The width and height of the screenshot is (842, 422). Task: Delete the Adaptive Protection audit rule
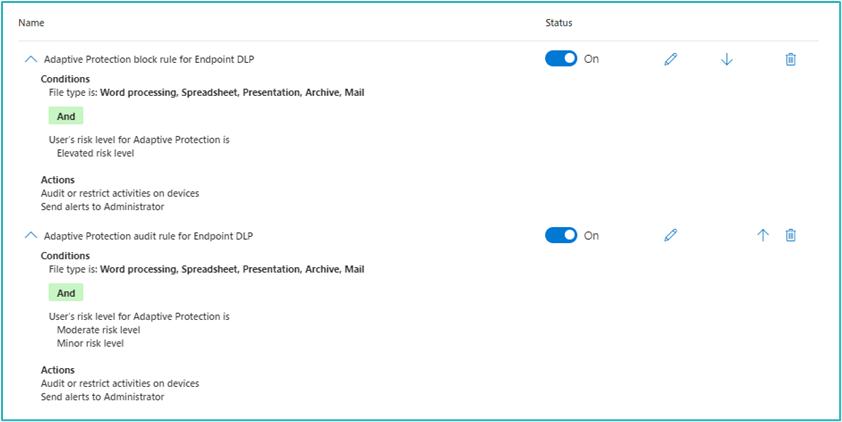pyautogui.click(x=791, y=236)
